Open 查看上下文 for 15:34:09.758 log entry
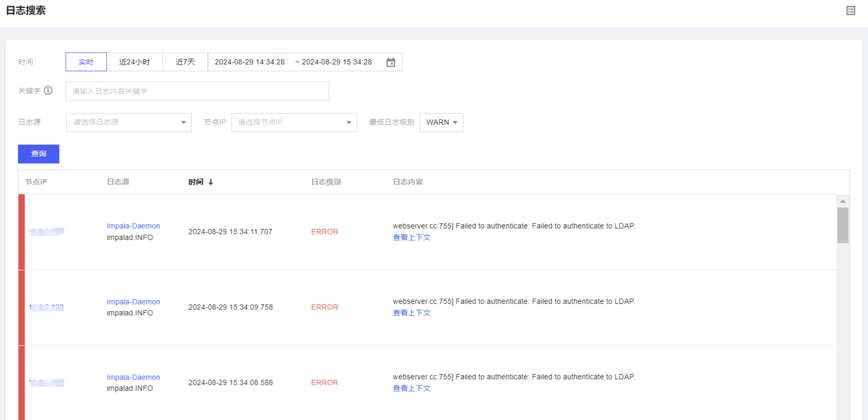The height and width of the screenshot is (420, 868). point(411,313)
